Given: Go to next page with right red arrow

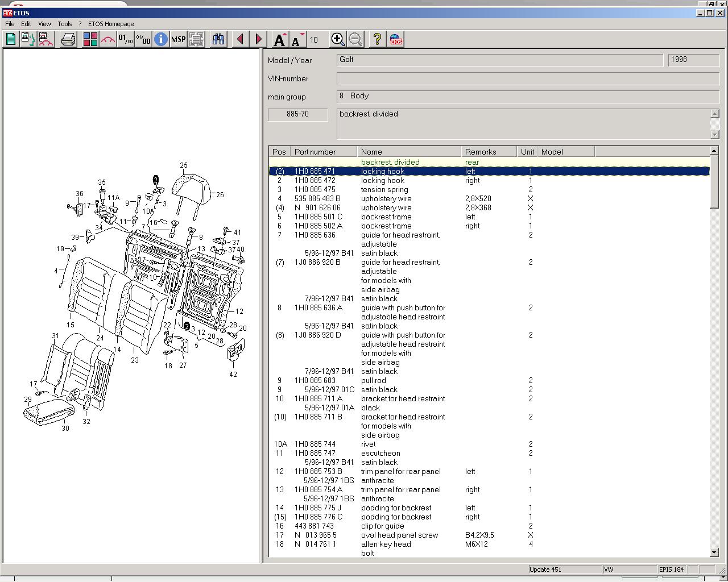Looking at the screenshot, I should [x=259, y=39].
